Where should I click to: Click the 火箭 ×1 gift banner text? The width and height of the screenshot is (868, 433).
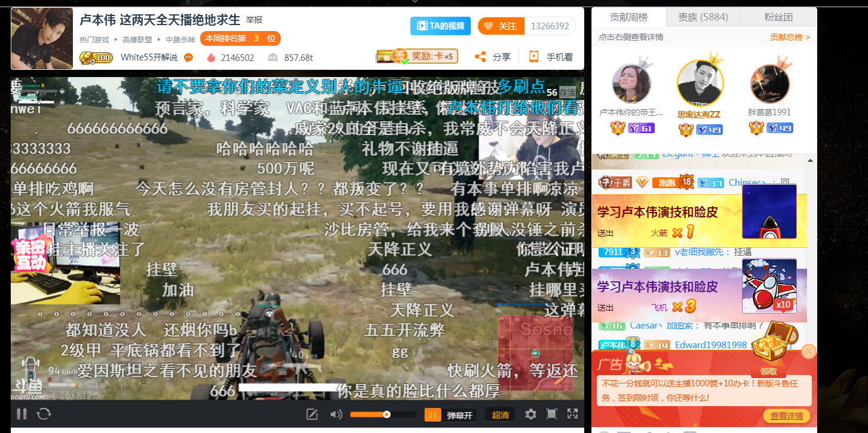(x=672, y=233)
